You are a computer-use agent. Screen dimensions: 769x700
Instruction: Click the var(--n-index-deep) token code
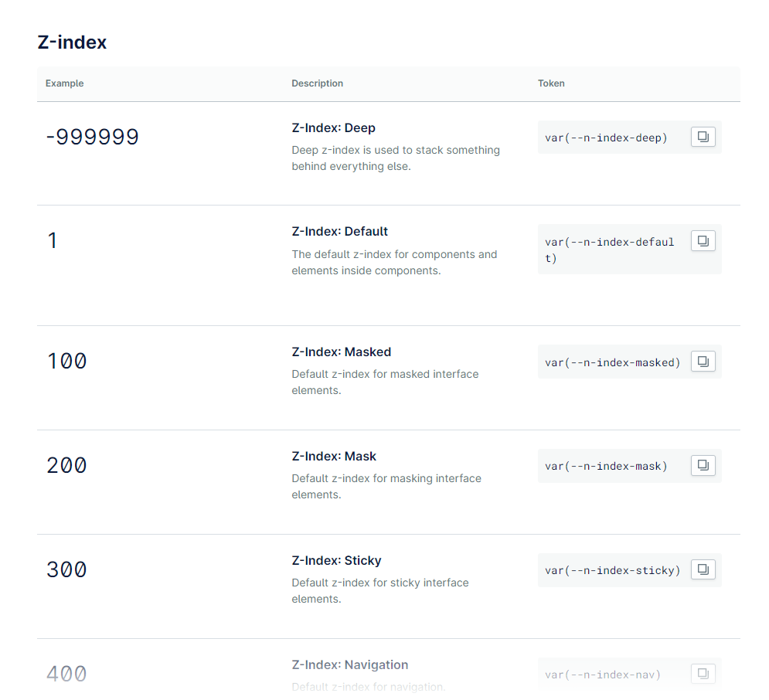[605, 138]
